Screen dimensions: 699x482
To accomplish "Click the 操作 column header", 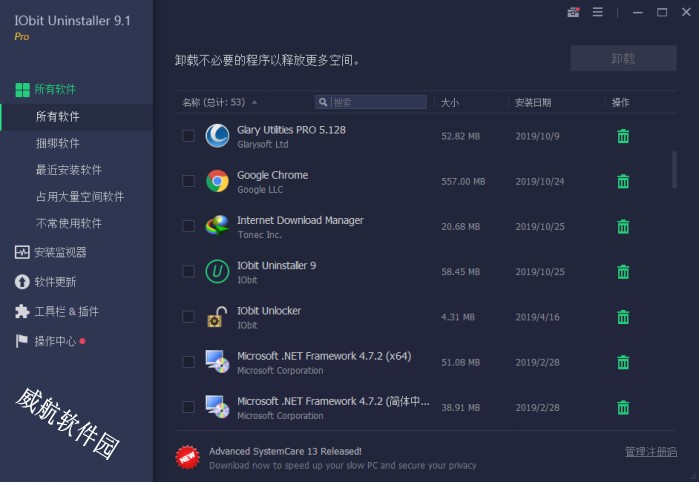I will coord(620,103).
